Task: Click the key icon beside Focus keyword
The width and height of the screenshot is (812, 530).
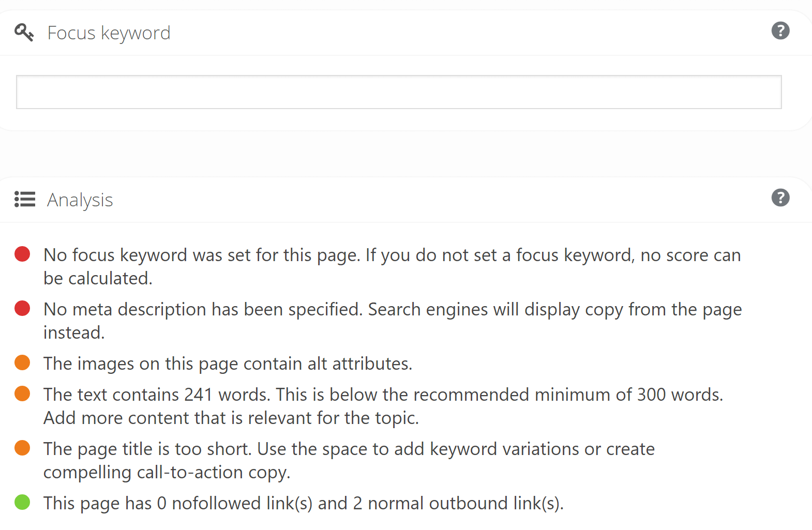Action: [x=24, y=32]
